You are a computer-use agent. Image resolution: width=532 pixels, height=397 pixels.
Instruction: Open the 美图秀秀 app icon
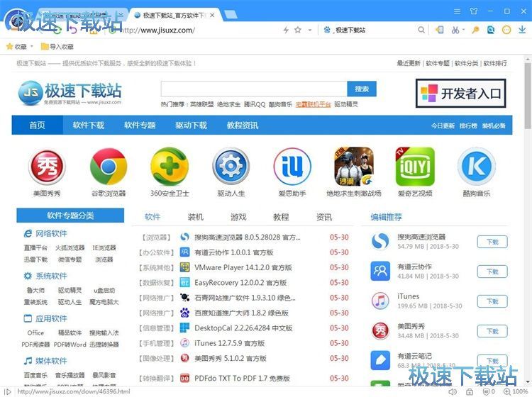tap(47, 167)
